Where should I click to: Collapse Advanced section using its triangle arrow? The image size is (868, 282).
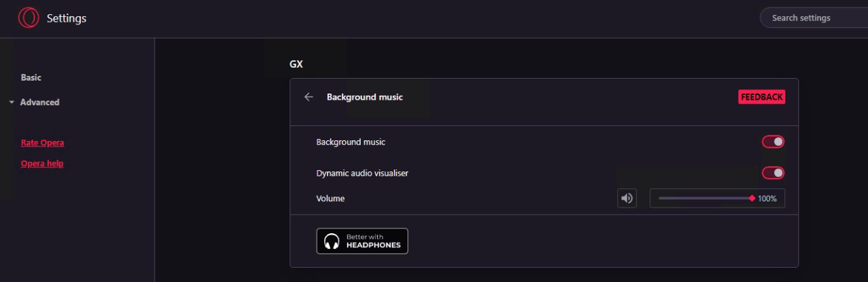click(x=12, y=102)
